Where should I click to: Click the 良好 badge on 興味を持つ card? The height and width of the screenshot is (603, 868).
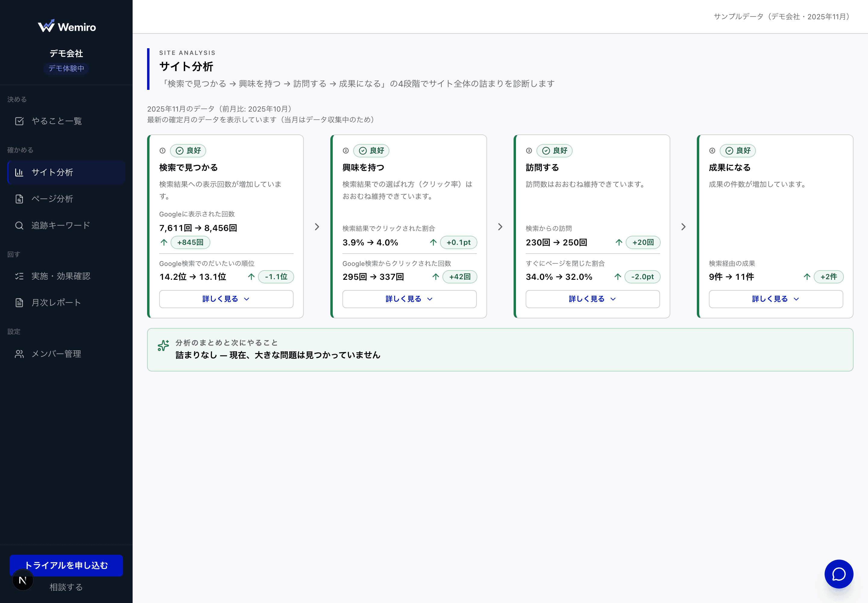tap(371, 151)
